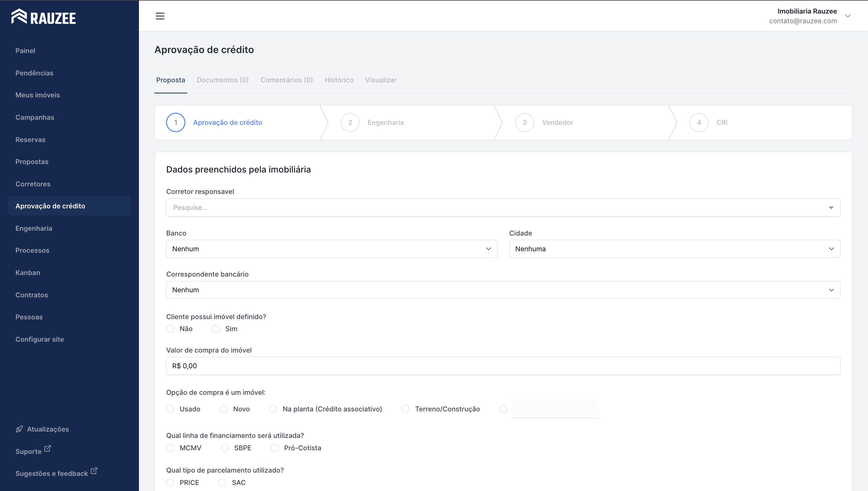Select Pró-Cotista financing line
The image size is (868, 491).
click(275, 448)
